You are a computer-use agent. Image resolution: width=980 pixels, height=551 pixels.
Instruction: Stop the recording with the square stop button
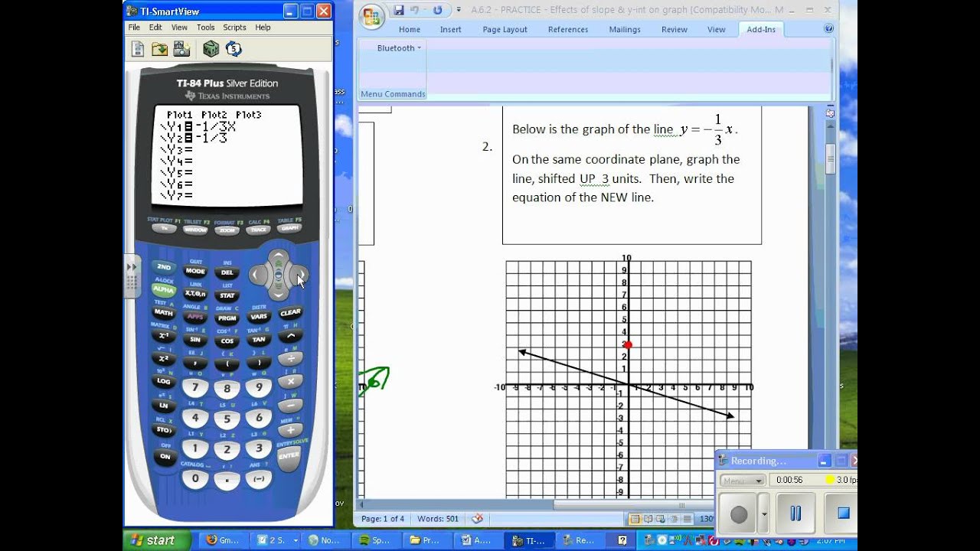842,514
